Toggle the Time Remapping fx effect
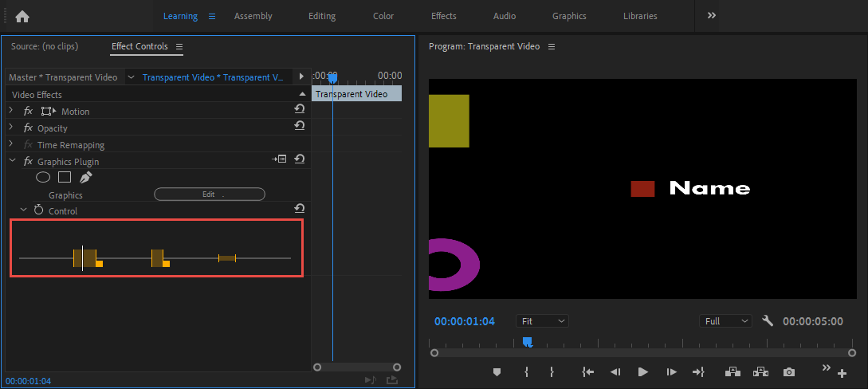 pyautogui.click(x=28, y=145)
